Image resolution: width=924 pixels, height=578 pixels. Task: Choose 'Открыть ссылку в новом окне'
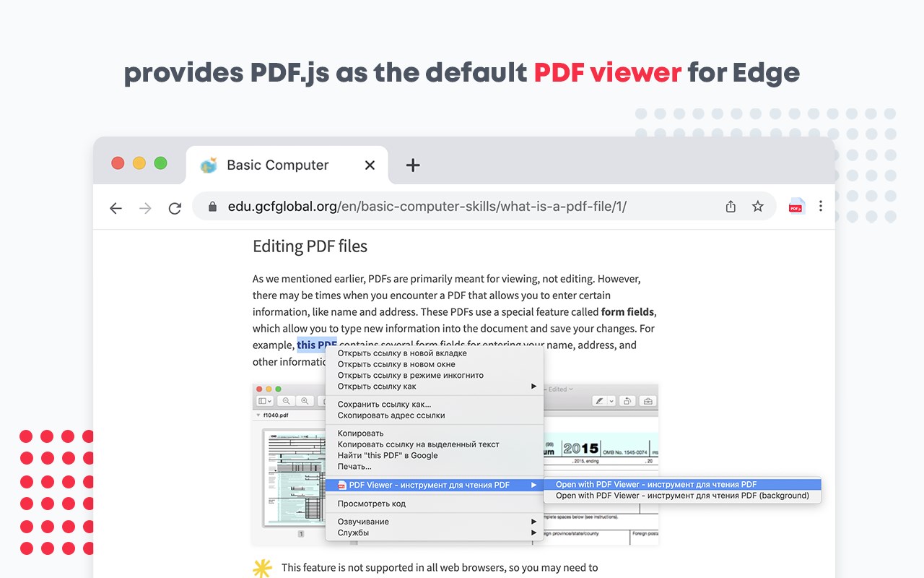[x=434, y=364]
